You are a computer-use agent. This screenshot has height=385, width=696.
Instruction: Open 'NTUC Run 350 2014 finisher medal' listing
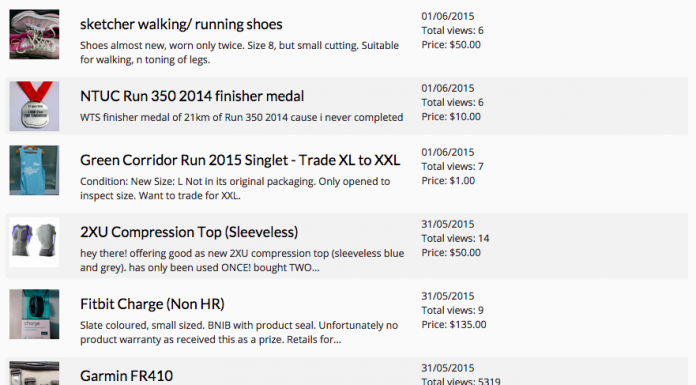pos(192,96)
